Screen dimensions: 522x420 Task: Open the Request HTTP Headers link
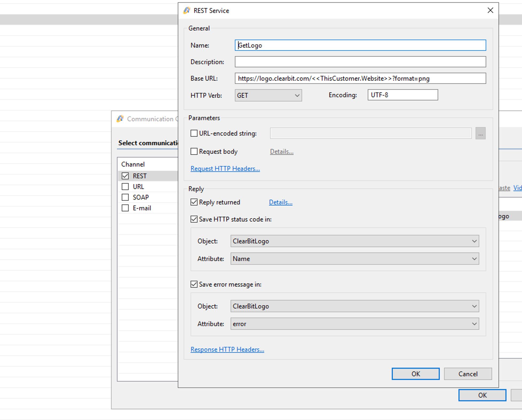[225, 168]
